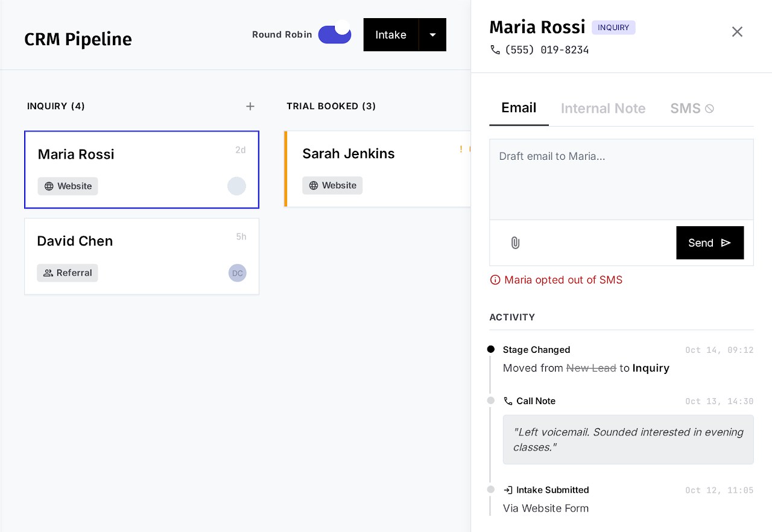
Task: Click the INQUIRY stage badge in the panel header
Action: tap(613, 28)
